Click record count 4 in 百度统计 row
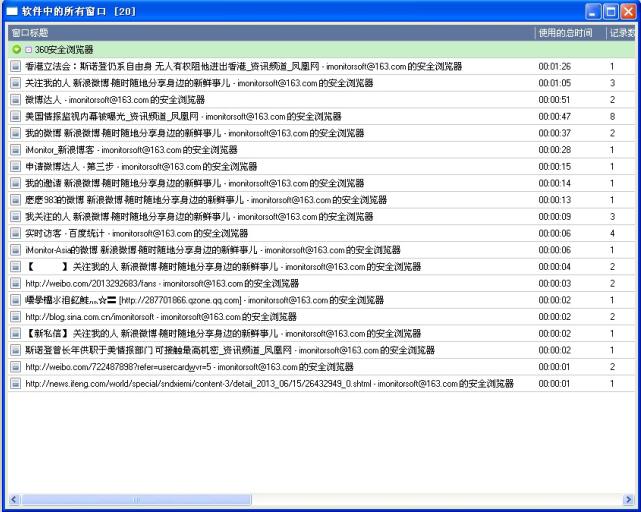The height and width of the screenshot is (512, 641). pos(612,234)
